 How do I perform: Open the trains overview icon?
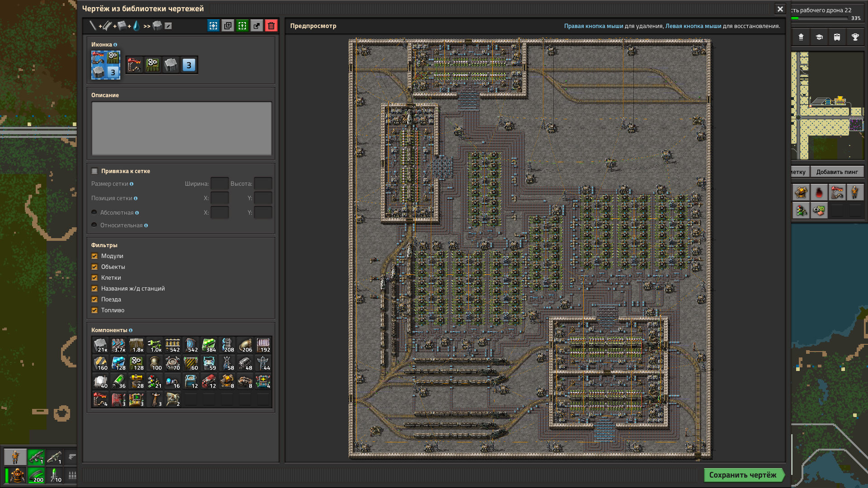[x=837, y=37]
